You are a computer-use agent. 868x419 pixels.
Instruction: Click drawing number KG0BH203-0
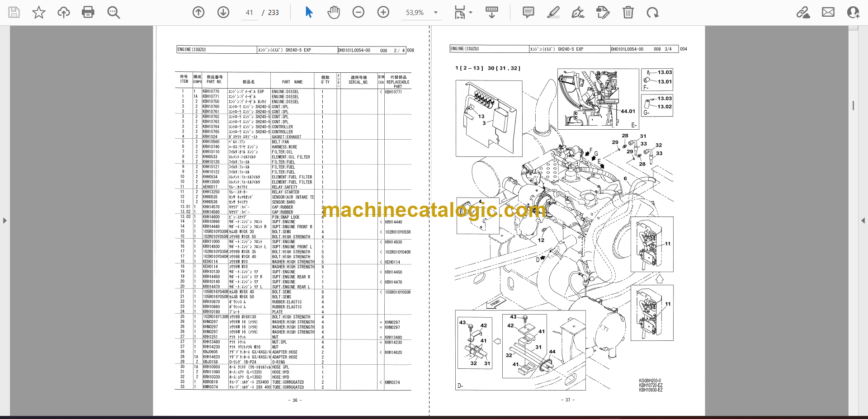click(x=650, y=381)
